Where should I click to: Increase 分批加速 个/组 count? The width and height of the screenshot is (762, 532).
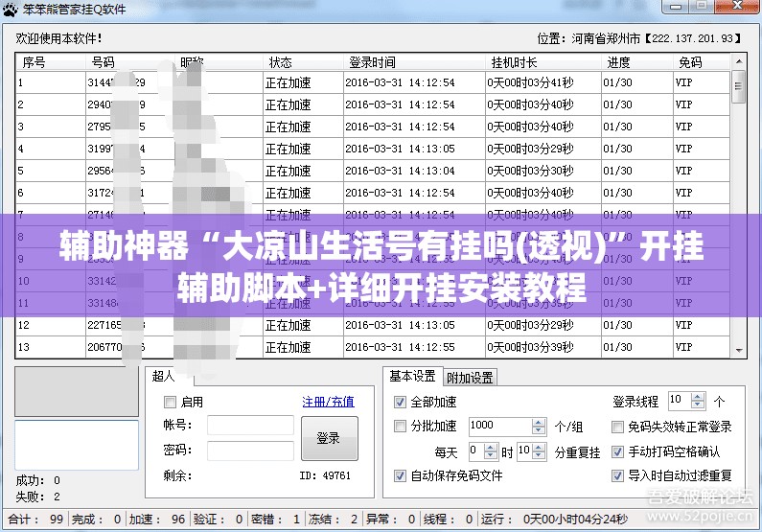[538, 423]
